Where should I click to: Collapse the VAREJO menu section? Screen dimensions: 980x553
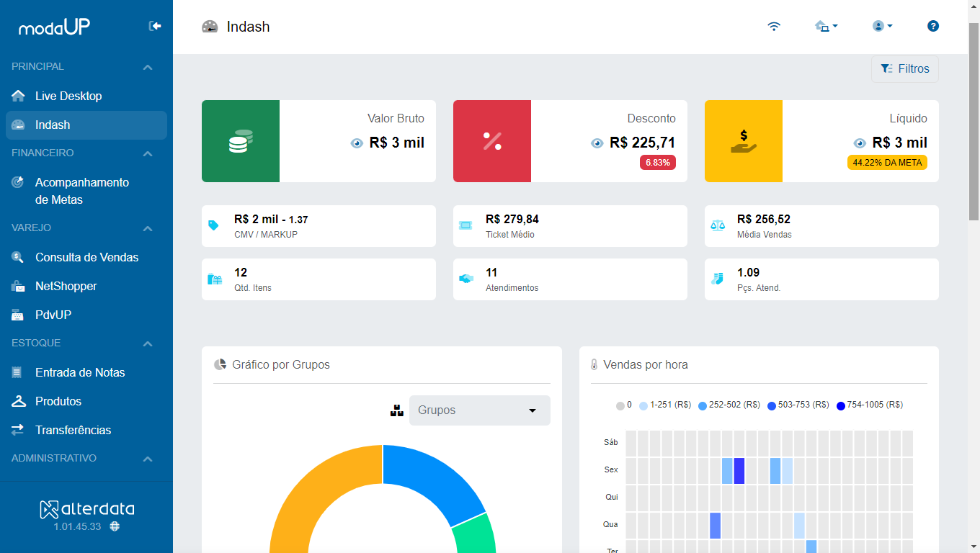(x=148, y=228)
